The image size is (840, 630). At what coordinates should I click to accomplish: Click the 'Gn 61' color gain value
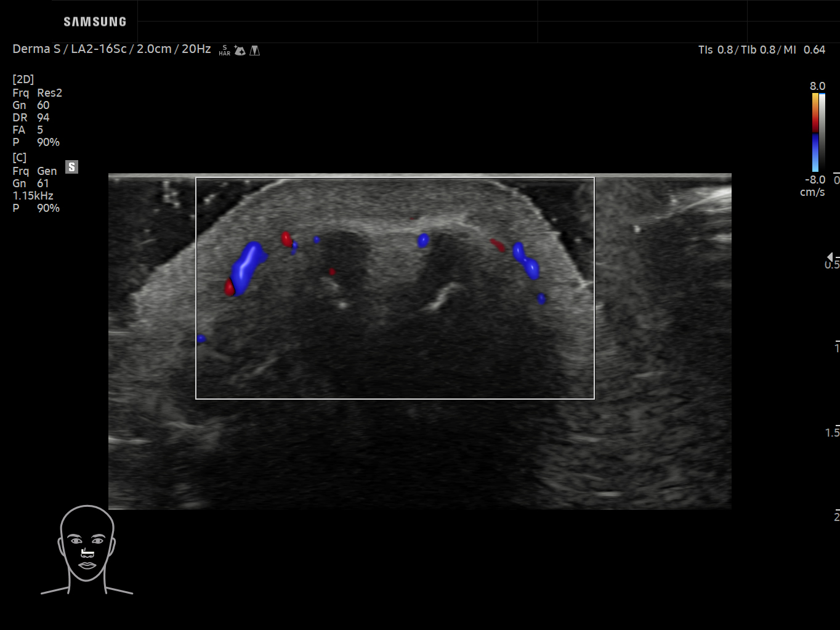tap(31, 184)
